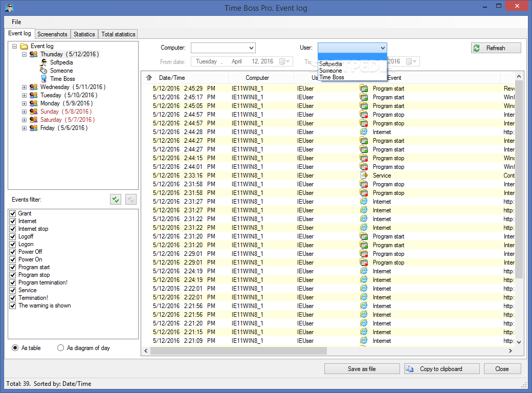The image size is (532, 393).
Task: Collapse the User dropdown arrow
Action: click(383, 48)
